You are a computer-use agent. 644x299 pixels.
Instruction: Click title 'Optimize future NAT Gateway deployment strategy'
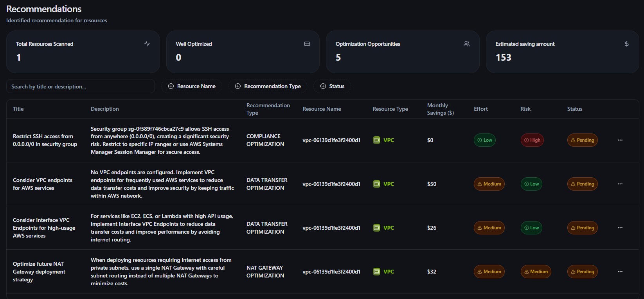point(39,272)
